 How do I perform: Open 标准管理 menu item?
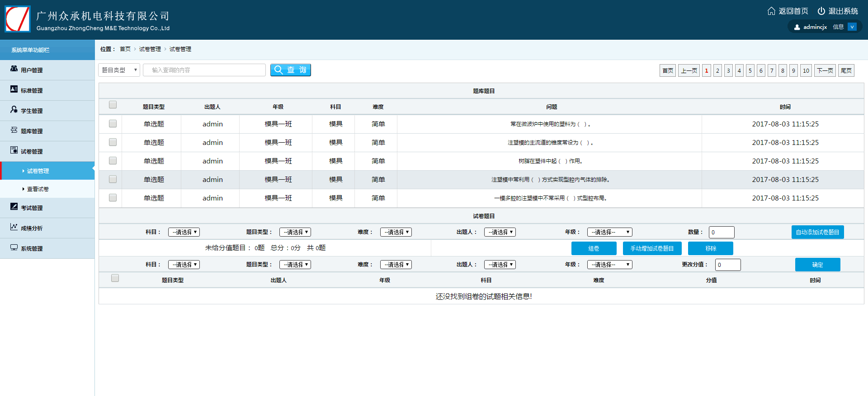point(47,90)
